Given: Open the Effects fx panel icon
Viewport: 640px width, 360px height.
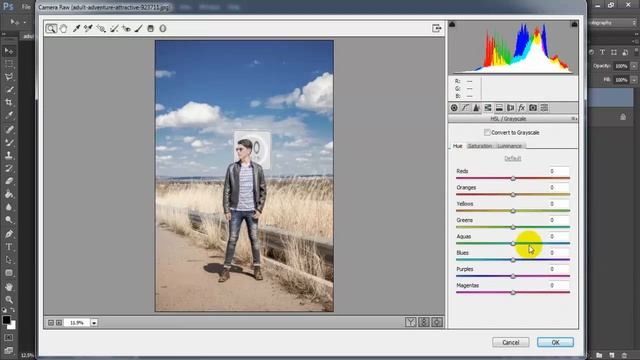Looking at the screenshot, I should pyautogui.click(x=521, y=108).
